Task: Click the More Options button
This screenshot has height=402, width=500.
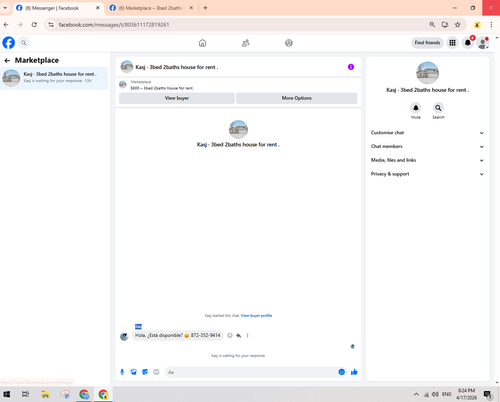Action: click(x=297, y=98)
